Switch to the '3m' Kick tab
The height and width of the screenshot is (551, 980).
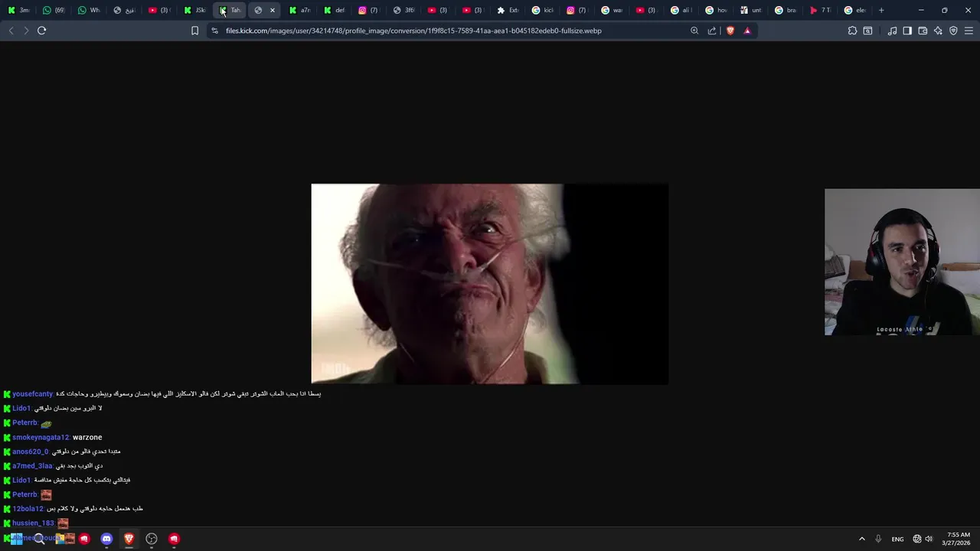coord(18,10)
